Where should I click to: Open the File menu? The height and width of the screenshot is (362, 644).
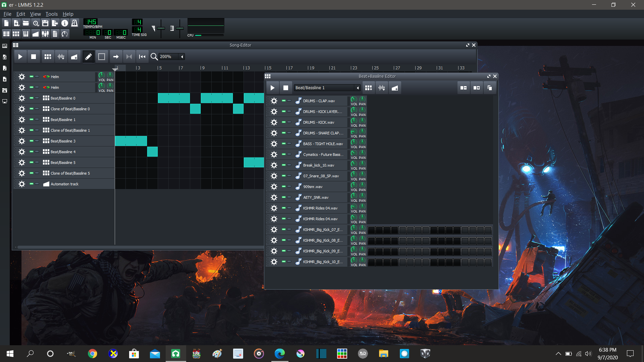coord(7,14)
